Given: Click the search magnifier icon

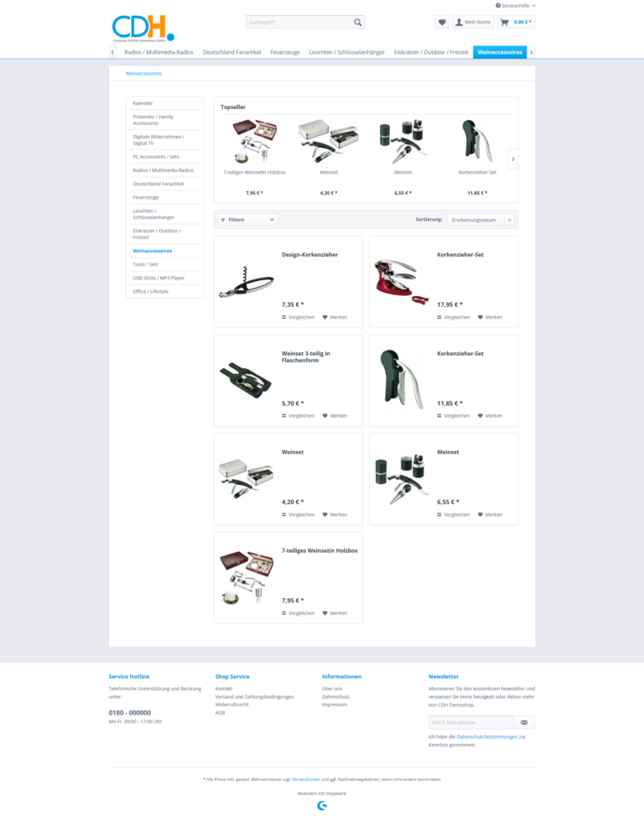Looking at the screenshot, I should coord(358,22).
